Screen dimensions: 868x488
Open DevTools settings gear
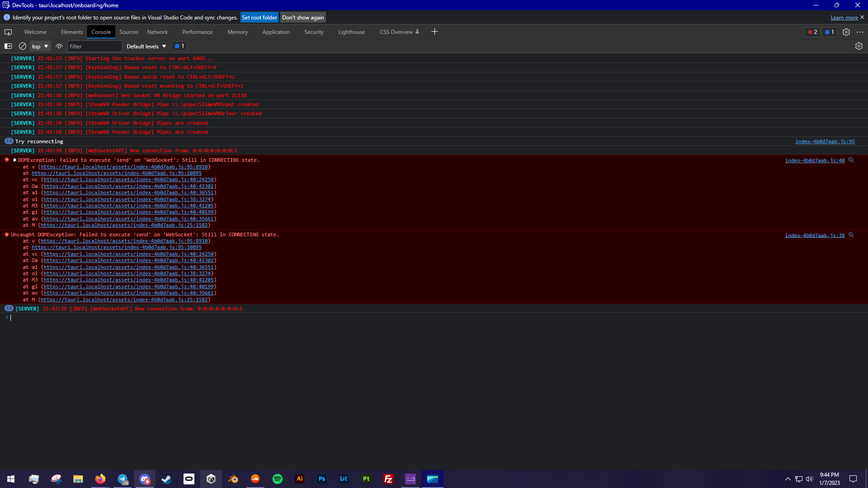click(x=846, y=32)
